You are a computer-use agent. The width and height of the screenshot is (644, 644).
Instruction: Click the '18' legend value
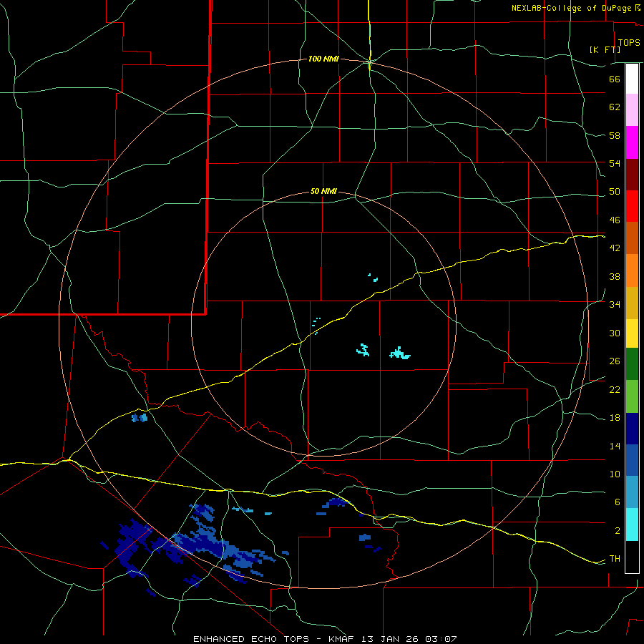[x=615, y=418]
